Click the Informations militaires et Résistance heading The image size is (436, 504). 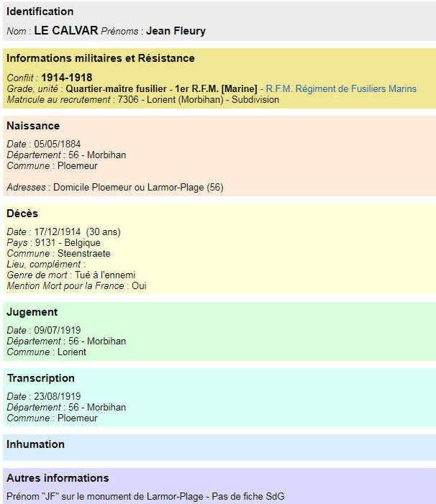tap(101, 58)
